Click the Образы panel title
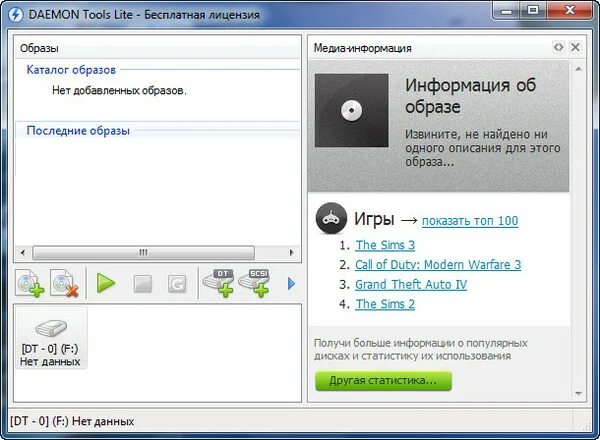 [x=39, y=48]
